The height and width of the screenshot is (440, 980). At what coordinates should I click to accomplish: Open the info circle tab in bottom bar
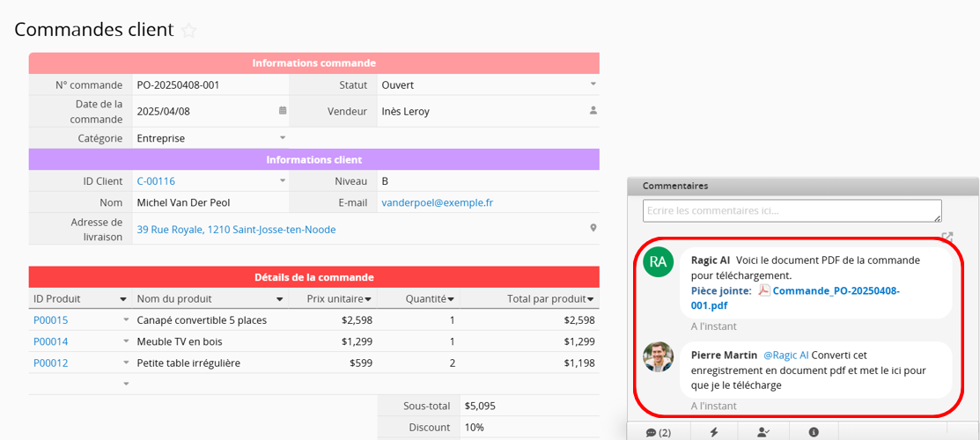(814, 432)
